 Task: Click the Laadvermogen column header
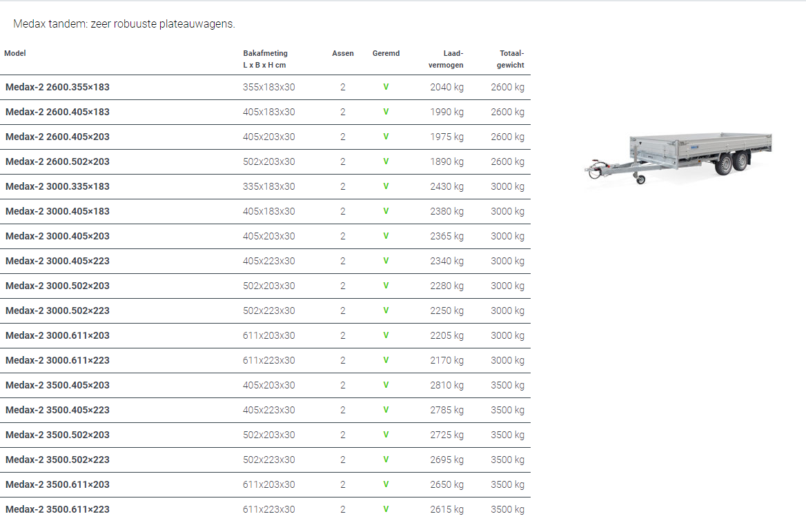[446, 59]
